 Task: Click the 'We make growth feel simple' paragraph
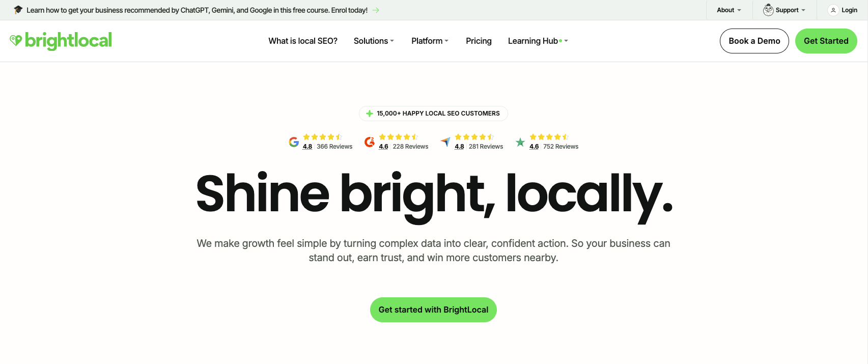433,250
